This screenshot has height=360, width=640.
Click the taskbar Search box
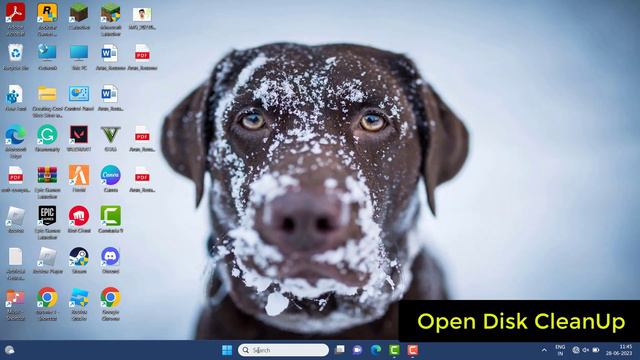click(x=283, y=350)
